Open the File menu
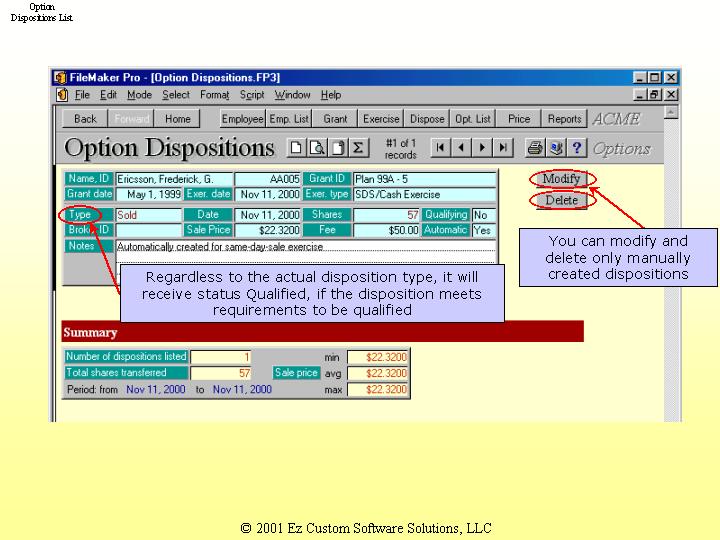 (82, 95)
